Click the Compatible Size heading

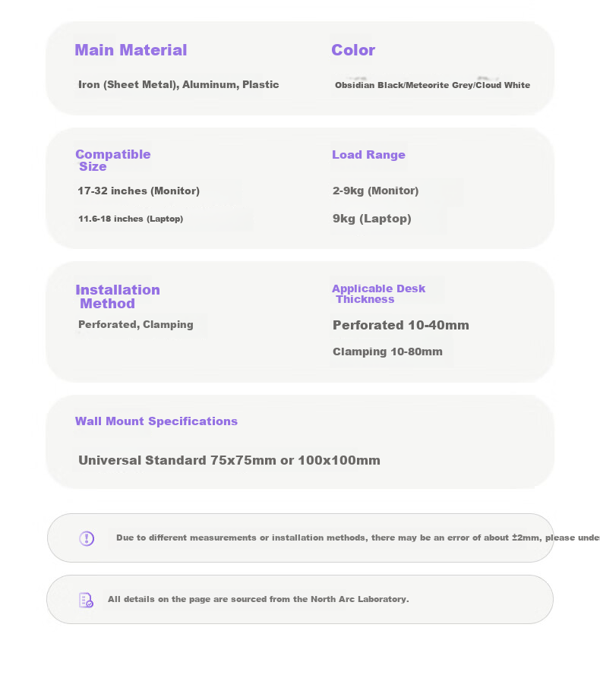pos(113,160)
